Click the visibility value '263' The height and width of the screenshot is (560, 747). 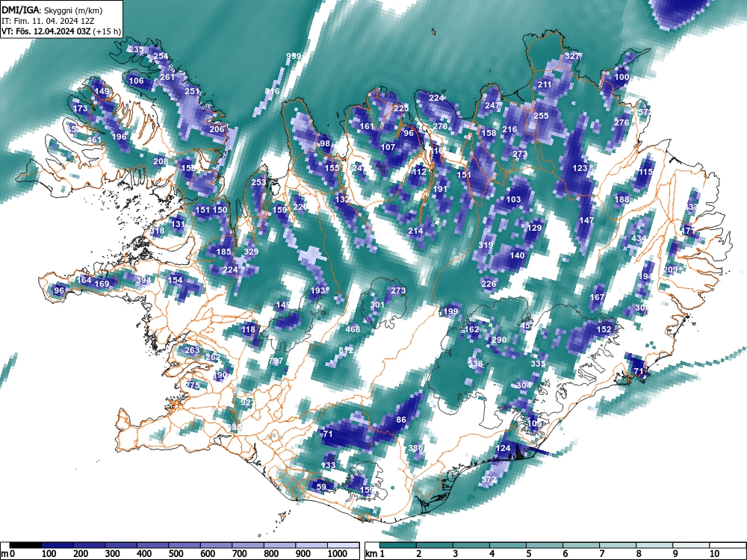click(192, 350)
